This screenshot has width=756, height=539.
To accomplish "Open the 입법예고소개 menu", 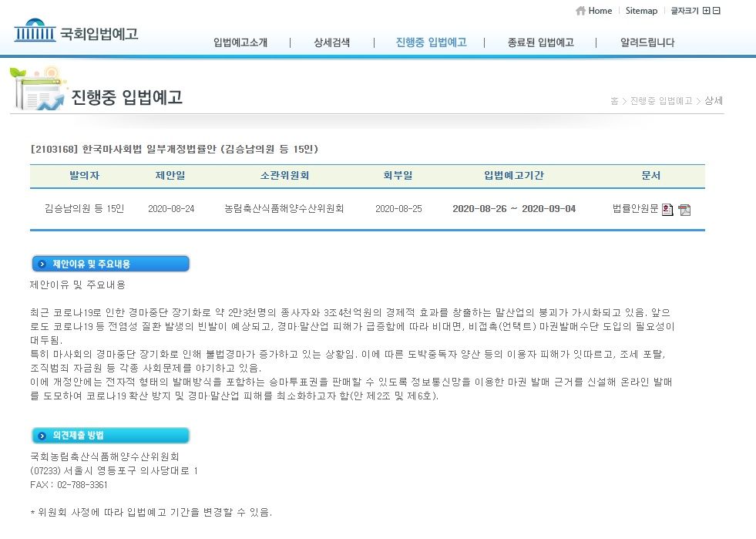I will click(x=240, y=43).
